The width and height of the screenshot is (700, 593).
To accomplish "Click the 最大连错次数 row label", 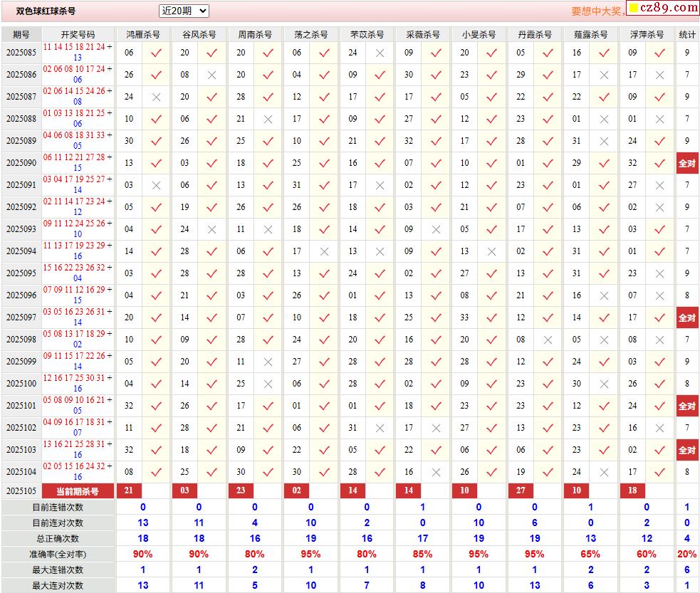I will coord(58,570).
